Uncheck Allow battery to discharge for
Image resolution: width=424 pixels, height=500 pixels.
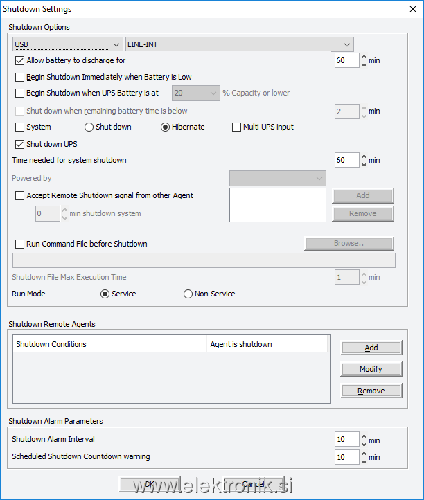20,60
